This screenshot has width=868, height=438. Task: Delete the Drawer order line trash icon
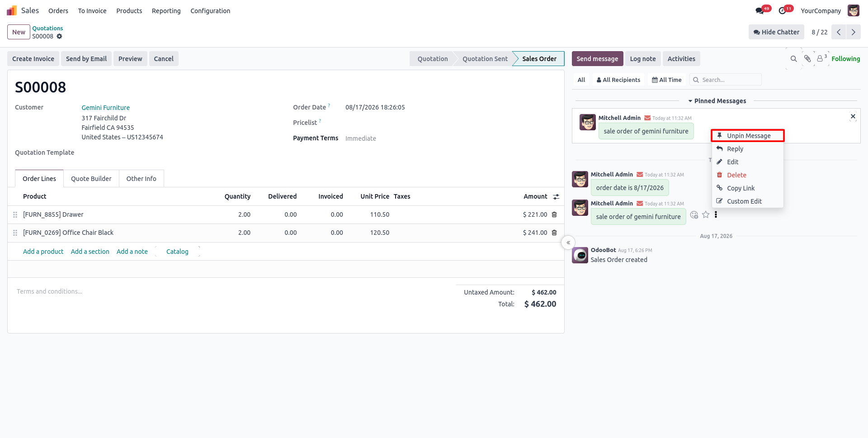554,214
